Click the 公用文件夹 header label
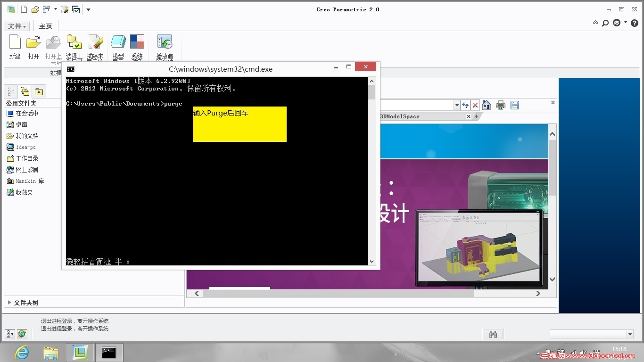The height and width of the screenshot is (362, 644). pos(21,103)
